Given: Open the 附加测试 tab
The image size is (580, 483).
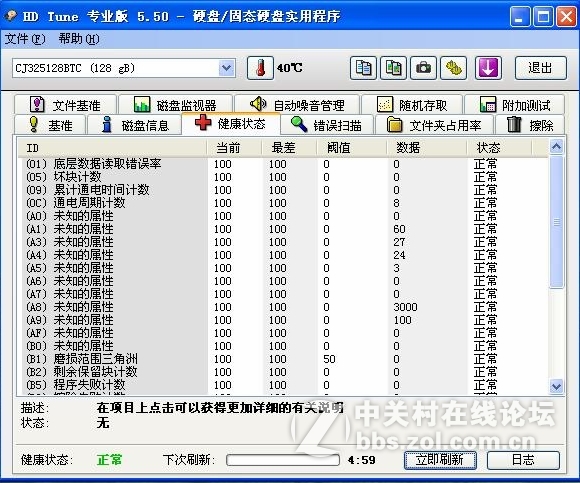Looking at the screenshot, I should click(515, 105).
